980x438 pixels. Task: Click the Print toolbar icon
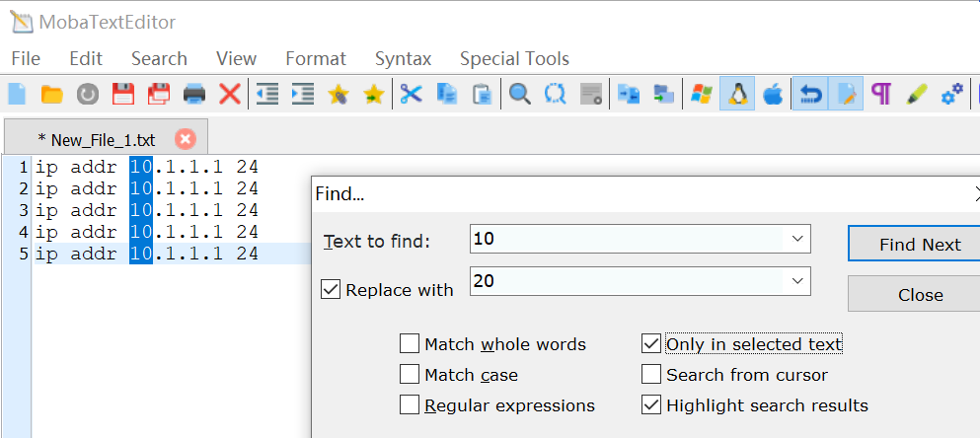point(194,95)
